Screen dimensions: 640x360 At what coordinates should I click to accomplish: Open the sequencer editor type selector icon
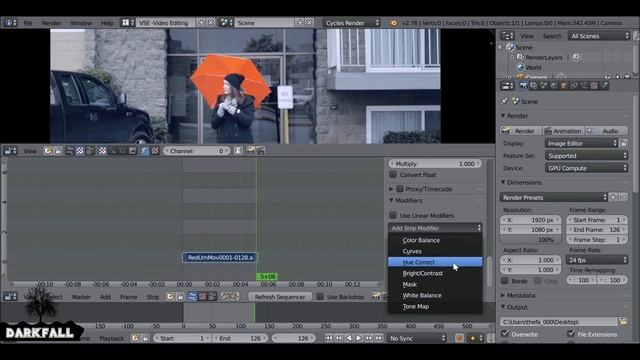(x=10, y=297)
